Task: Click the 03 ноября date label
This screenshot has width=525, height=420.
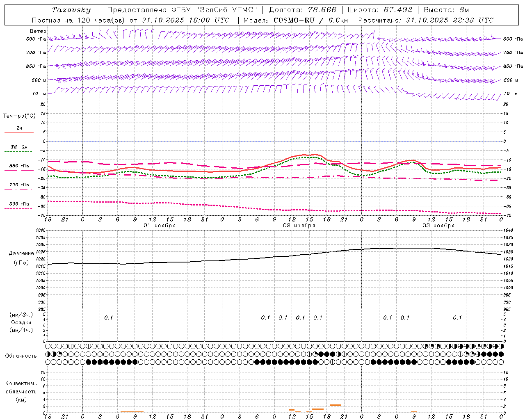Action: coord(438,226)
